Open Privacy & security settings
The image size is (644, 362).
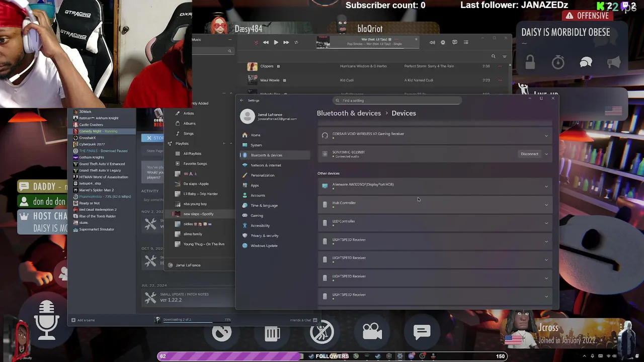point(276,235)
